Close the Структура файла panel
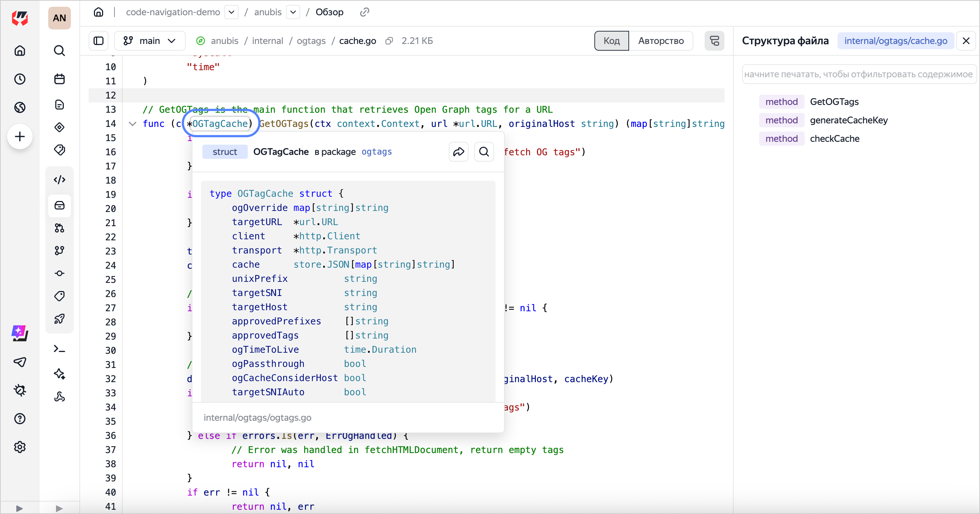 (x=965, y=41)
